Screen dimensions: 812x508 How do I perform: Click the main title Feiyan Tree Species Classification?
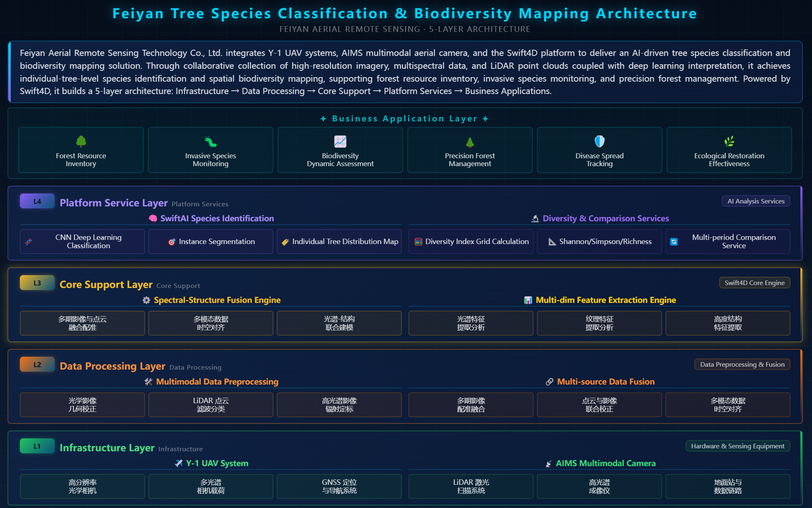point(405,13)
